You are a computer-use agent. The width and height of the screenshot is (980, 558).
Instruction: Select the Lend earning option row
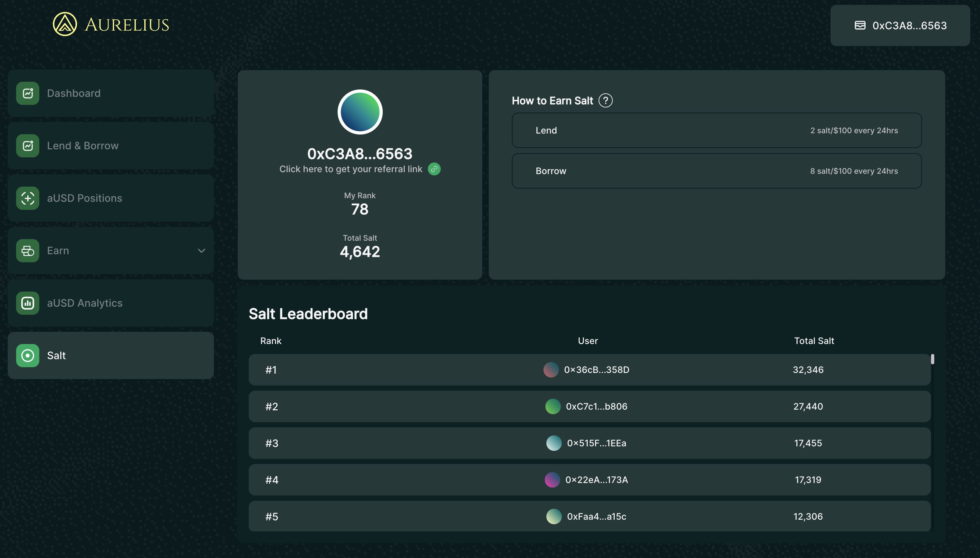pos(716,130)
